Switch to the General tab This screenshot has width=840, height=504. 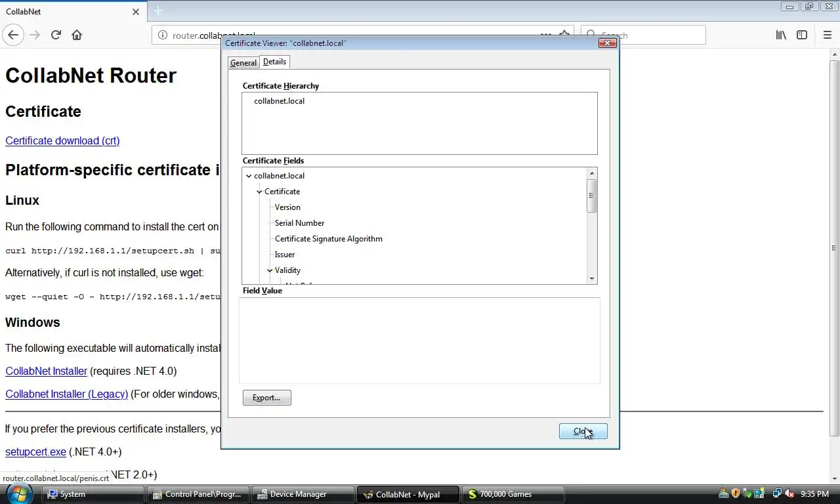coord(243,62)
